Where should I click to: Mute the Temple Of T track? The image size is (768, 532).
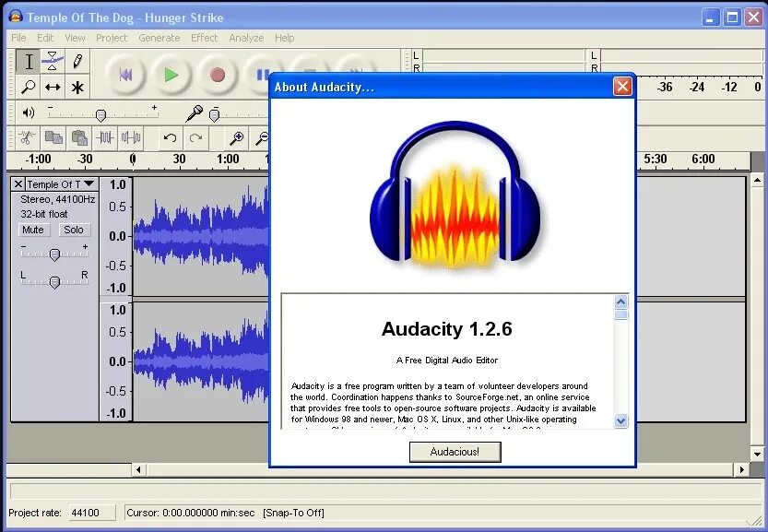tap(33, 230)
